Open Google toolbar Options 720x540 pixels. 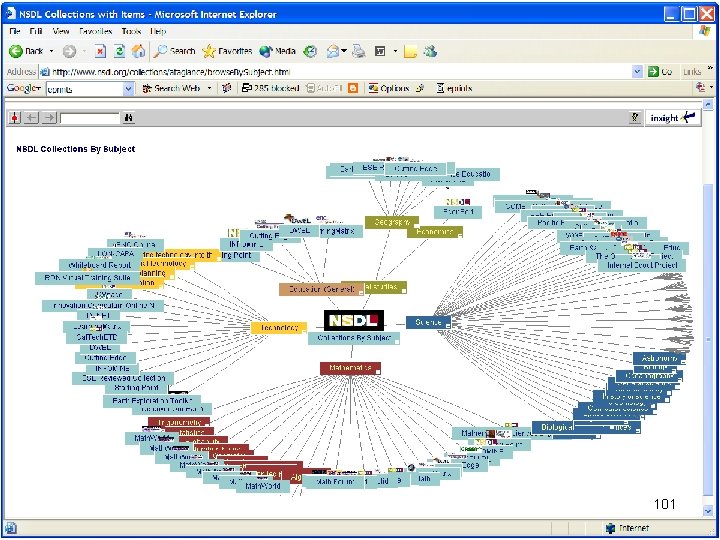[x=388, y=88]
